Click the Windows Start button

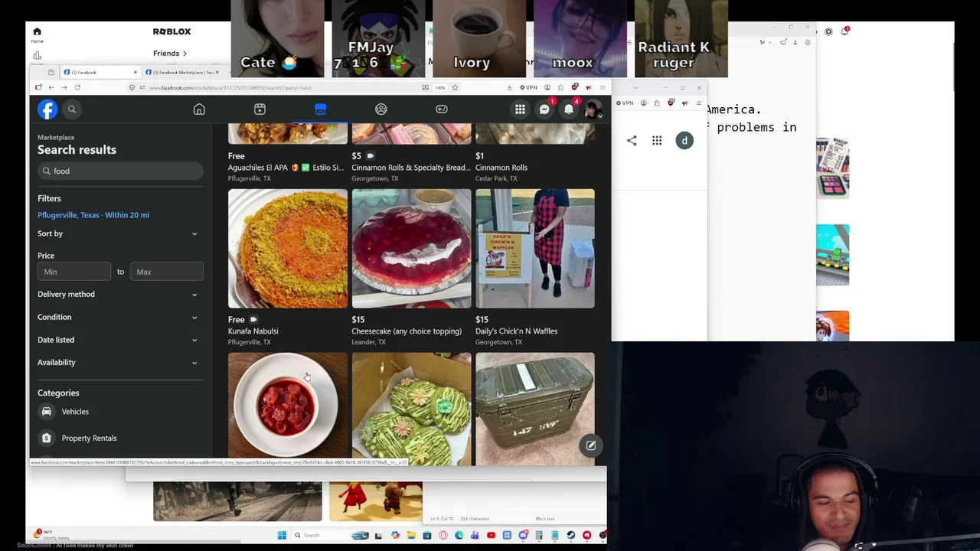282,535
